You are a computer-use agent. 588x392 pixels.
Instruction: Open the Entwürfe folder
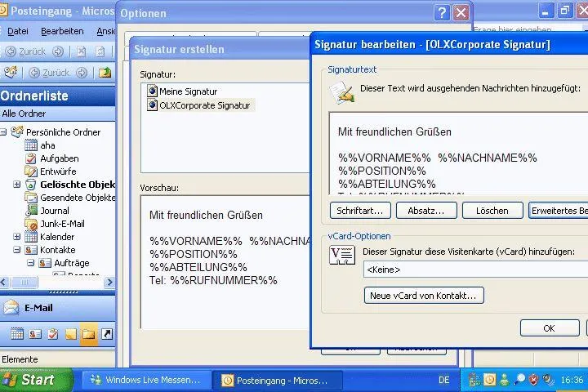coord(51,171)
